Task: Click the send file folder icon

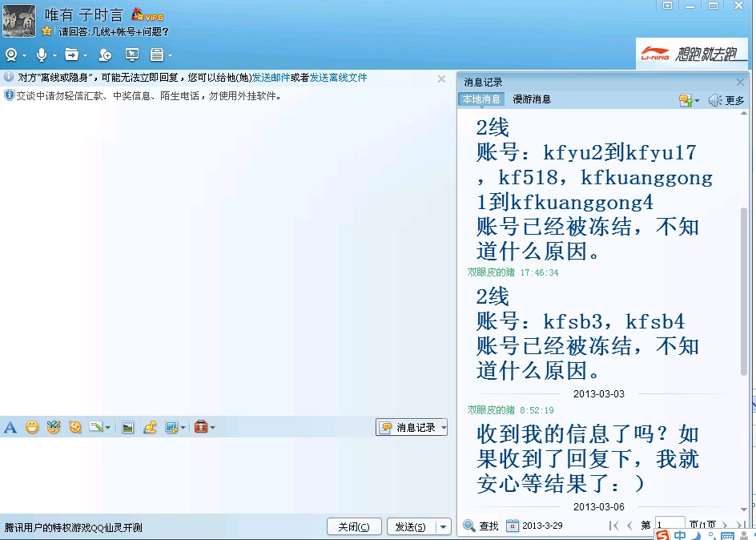Action: pos(71,54)
